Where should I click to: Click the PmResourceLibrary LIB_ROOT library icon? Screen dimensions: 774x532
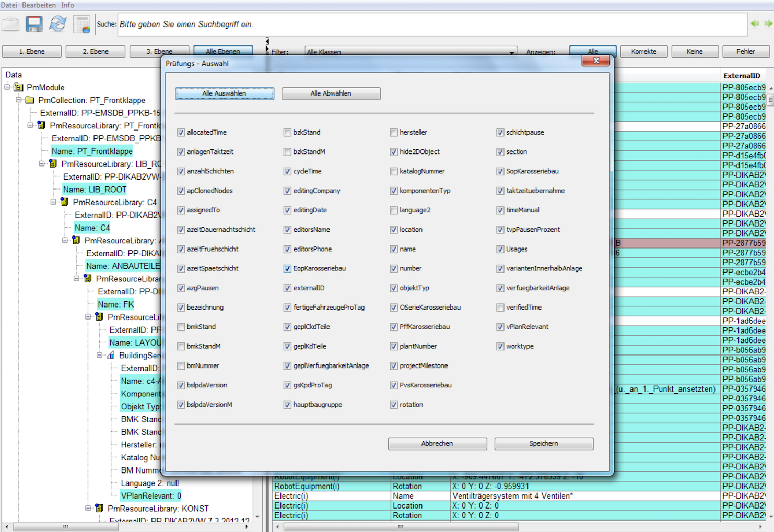click(x=53, y=164)
